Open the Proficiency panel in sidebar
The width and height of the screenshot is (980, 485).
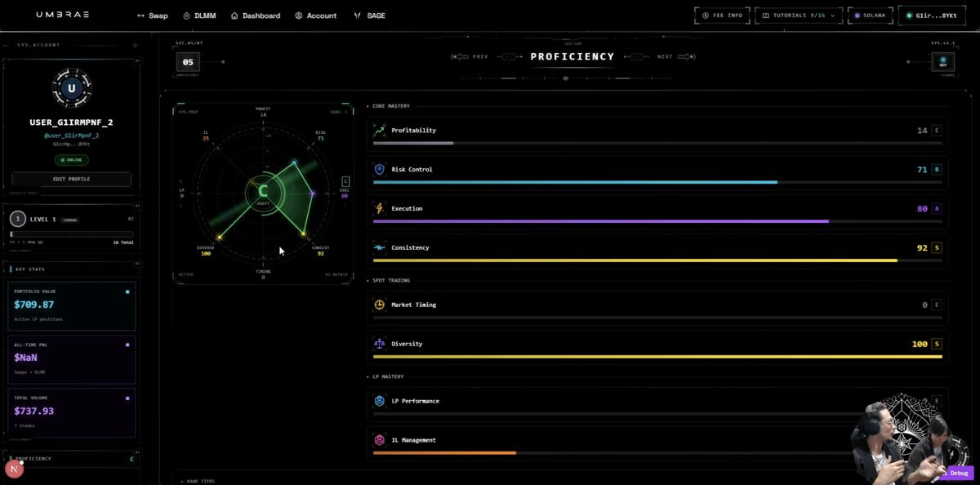tap(71, 459)
